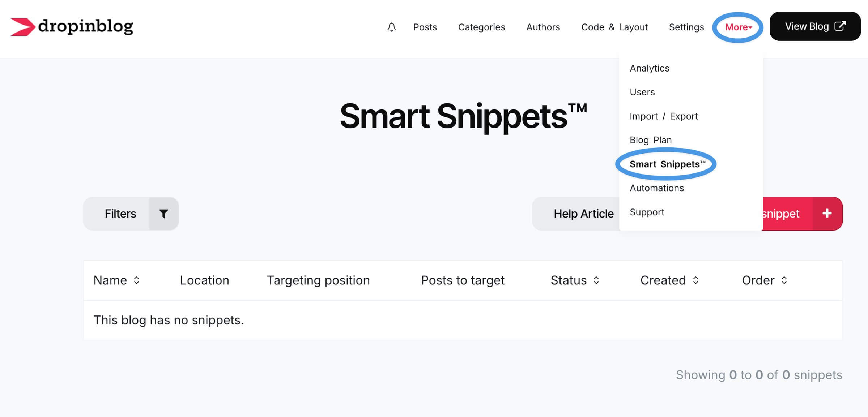The height and width of the screenshot is (417, 868).
Task: Collapse the open navigation dropdown
Action: (x=737, y=27)
